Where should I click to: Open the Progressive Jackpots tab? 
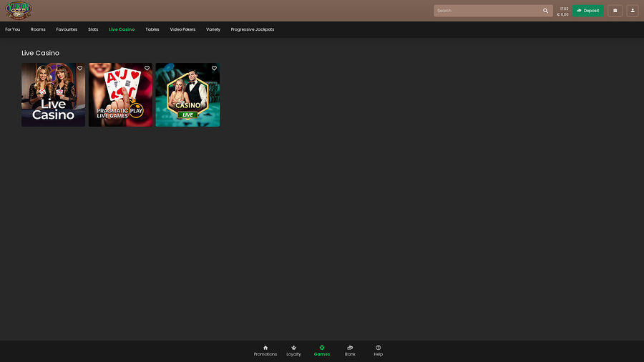pyautogui.click(x=253, y=29)
